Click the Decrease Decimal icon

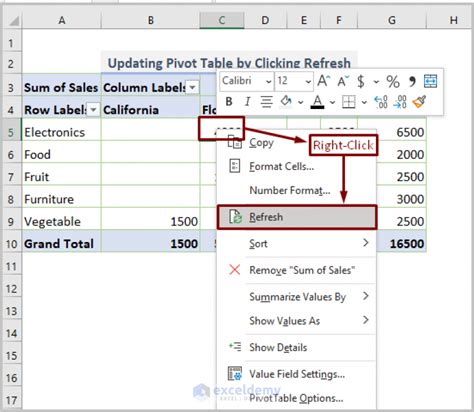click(x=400, y=102)
